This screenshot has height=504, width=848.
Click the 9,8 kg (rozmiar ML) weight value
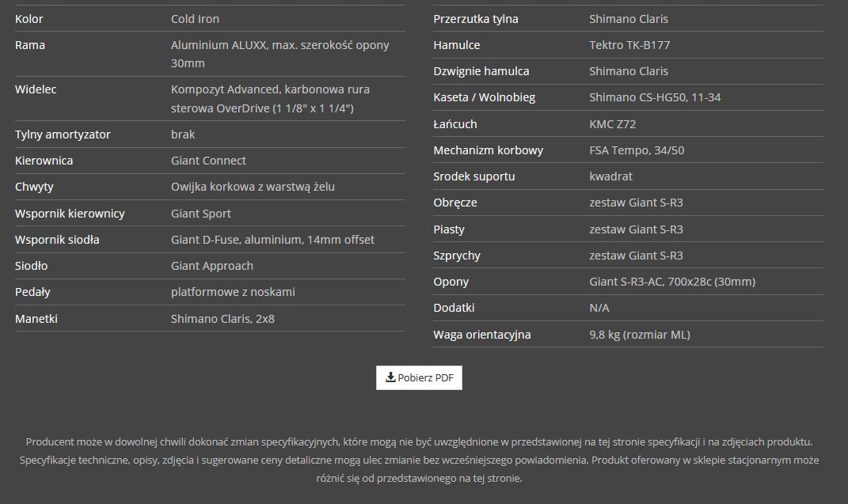click(x=640, y=335)
